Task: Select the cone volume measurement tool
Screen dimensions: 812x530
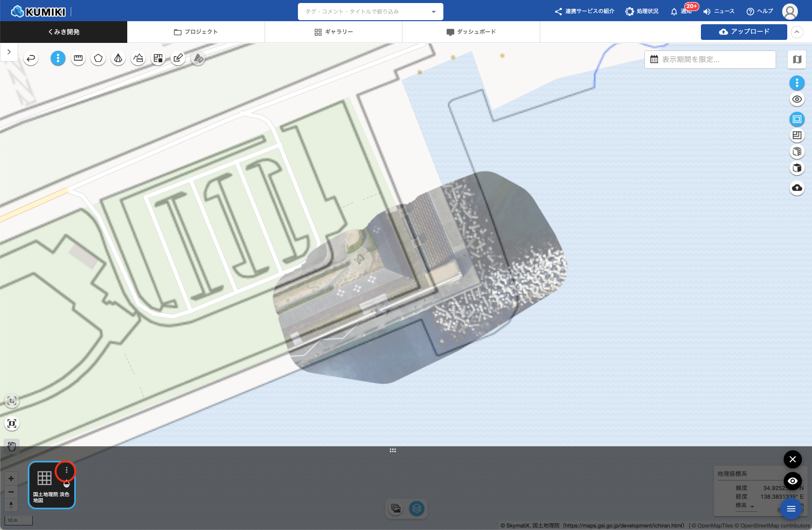Action: click(x=118, y=59)
